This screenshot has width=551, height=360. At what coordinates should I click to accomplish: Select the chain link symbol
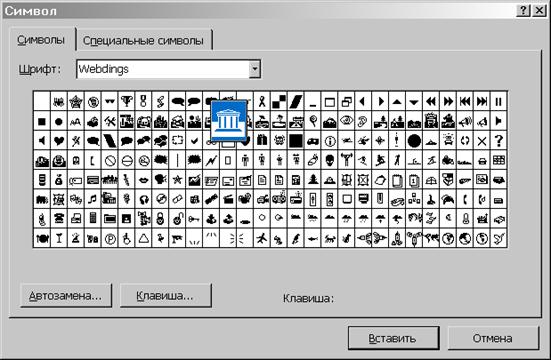coord(177,200)
